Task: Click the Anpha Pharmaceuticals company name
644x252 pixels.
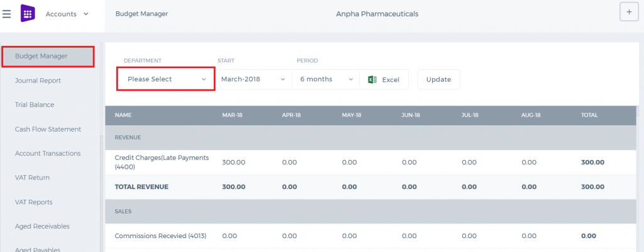Action: click(x=377, y=14)
